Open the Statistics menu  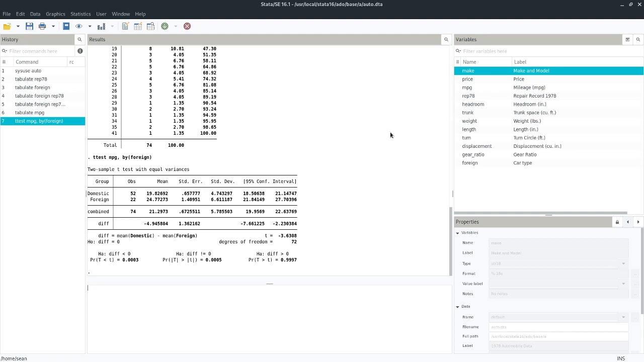pyautogui.click(x=80, y=14)
